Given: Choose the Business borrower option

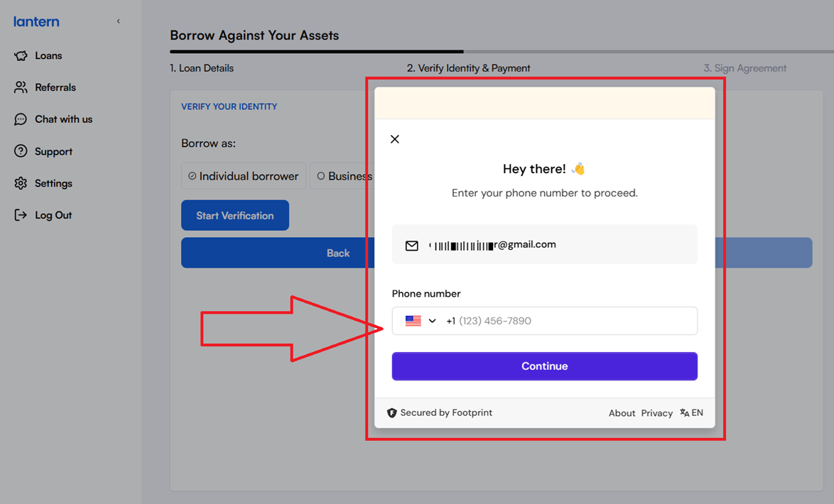Looking at the screenshot, I should point(342,176).
